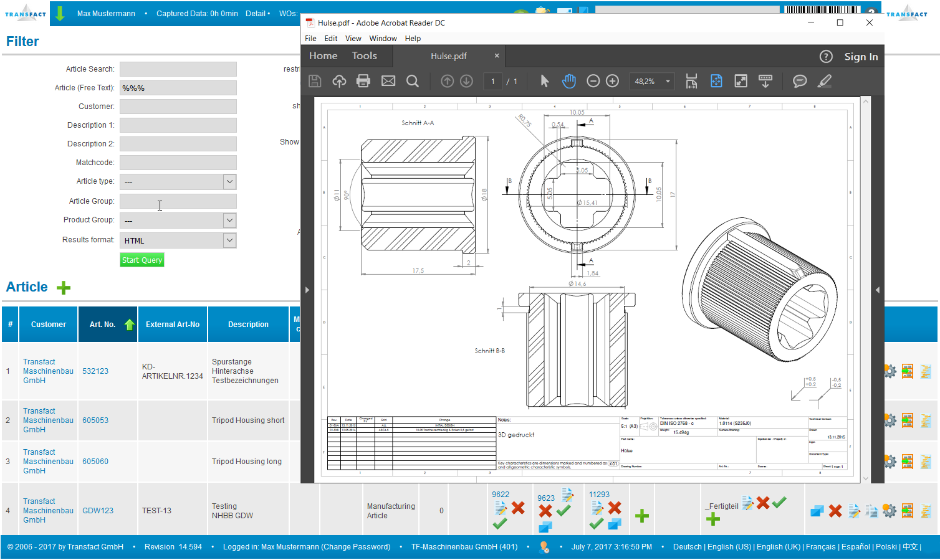Open Results format HTML dropdown
This screenshot has height=560, width=940.
229,240
